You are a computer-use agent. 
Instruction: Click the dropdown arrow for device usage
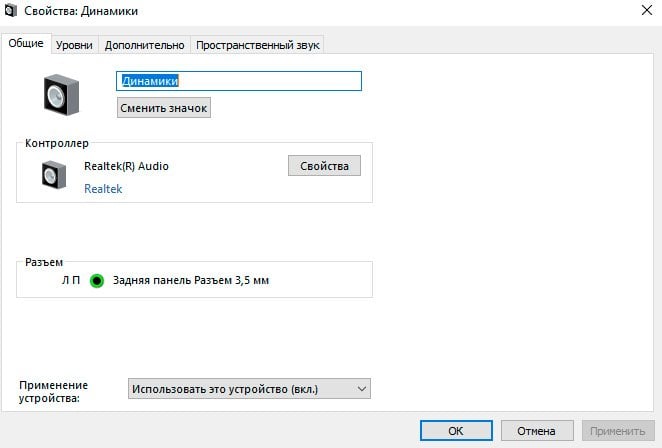(361, 389)
